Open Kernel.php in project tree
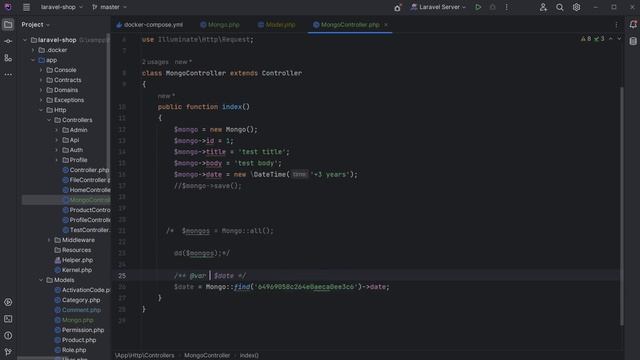This screenshot has width=640, height=360. 73,270
